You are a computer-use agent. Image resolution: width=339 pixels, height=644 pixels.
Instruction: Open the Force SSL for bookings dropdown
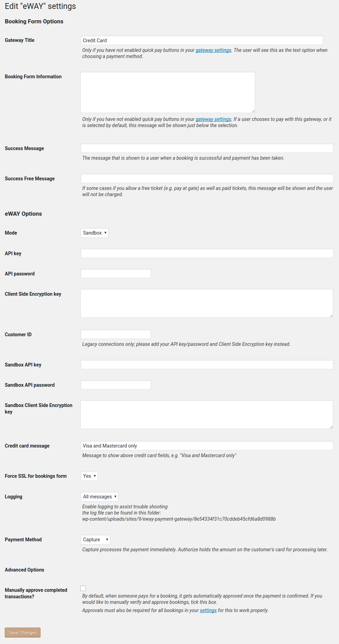tap(89, 476)
